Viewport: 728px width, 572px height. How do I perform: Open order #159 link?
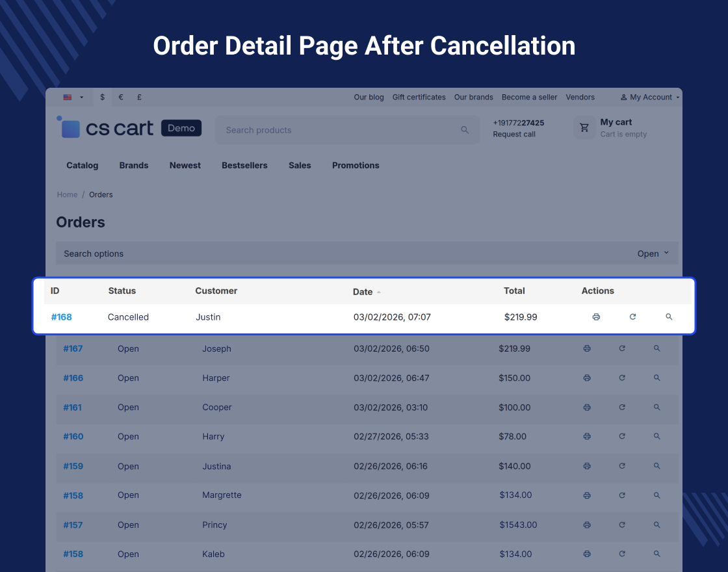pyautogui.click(x=73, y=466)
